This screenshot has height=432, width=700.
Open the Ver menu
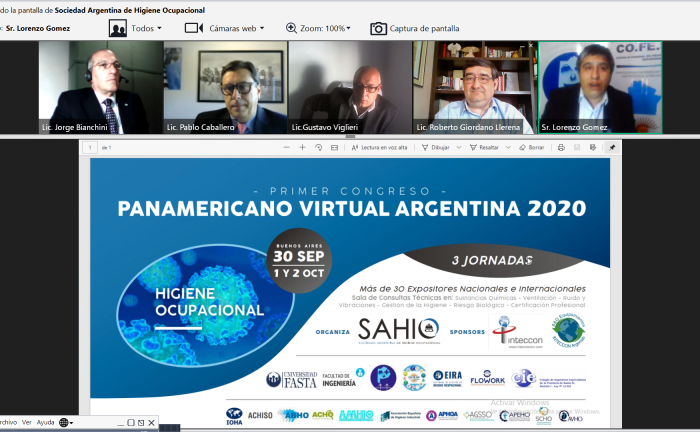(27, 422)
